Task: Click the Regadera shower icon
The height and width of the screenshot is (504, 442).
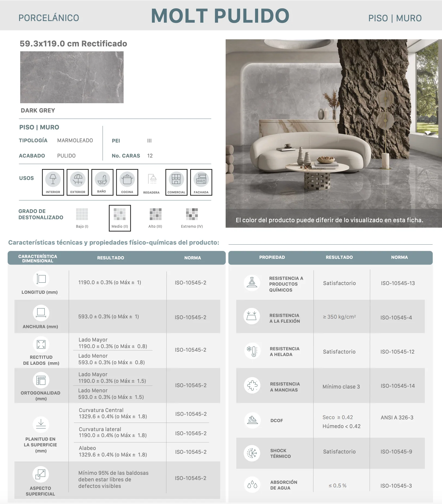Action: (152, 179)
